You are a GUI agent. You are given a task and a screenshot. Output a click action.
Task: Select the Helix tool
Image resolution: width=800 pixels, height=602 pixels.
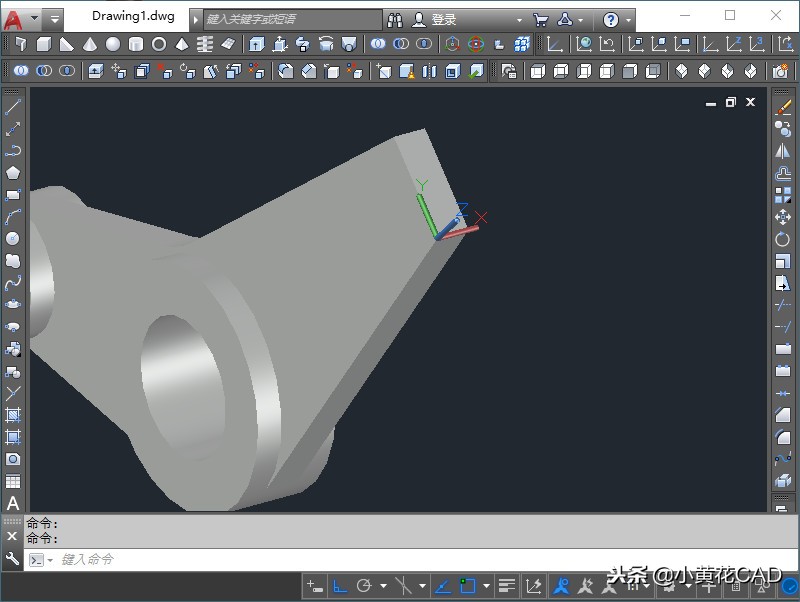(205, 44)
